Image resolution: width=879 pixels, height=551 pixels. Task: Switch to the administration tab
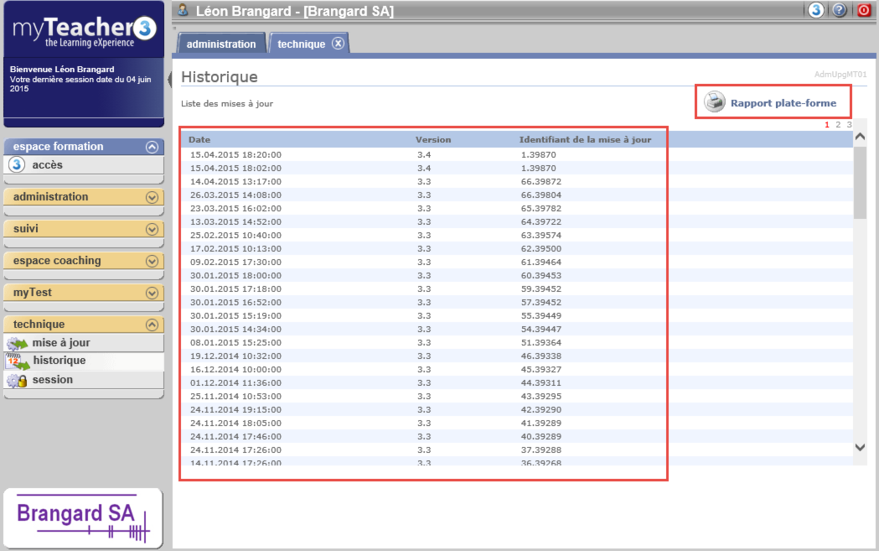click(x=221, y=44)
